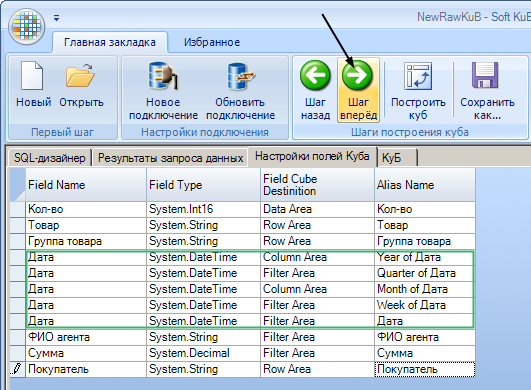Switch to Главная закладка ribbon tab
This screenshot has width=531, height=390.
[110, 42]
